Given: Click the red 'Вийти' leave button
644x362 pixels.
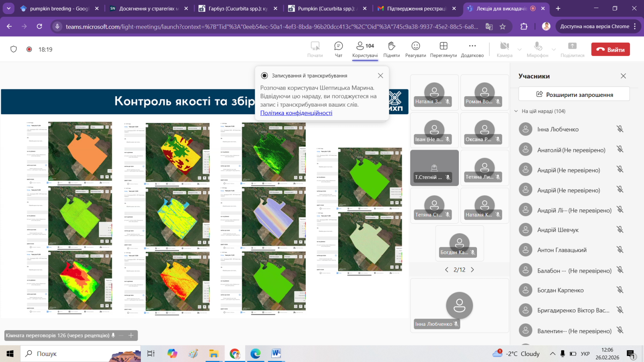Looking at the screenshot, I should click(610, 49).
